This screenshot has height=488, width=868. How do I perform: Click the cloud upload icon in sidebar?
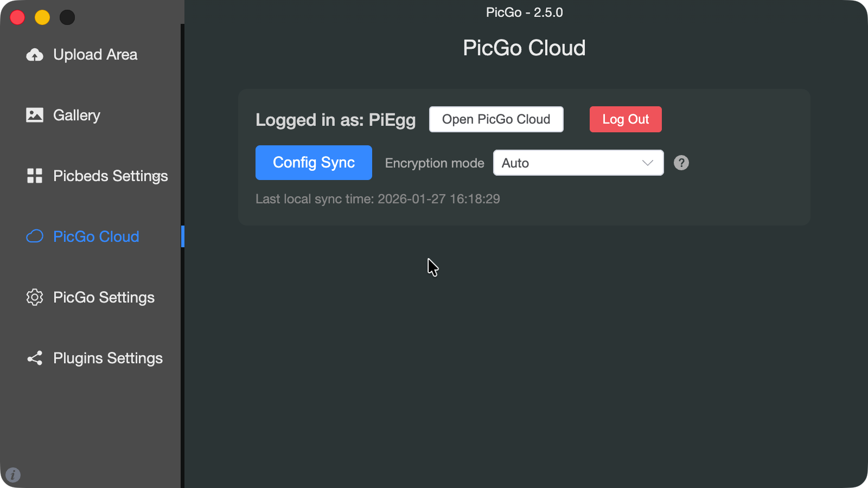(35, 55)
